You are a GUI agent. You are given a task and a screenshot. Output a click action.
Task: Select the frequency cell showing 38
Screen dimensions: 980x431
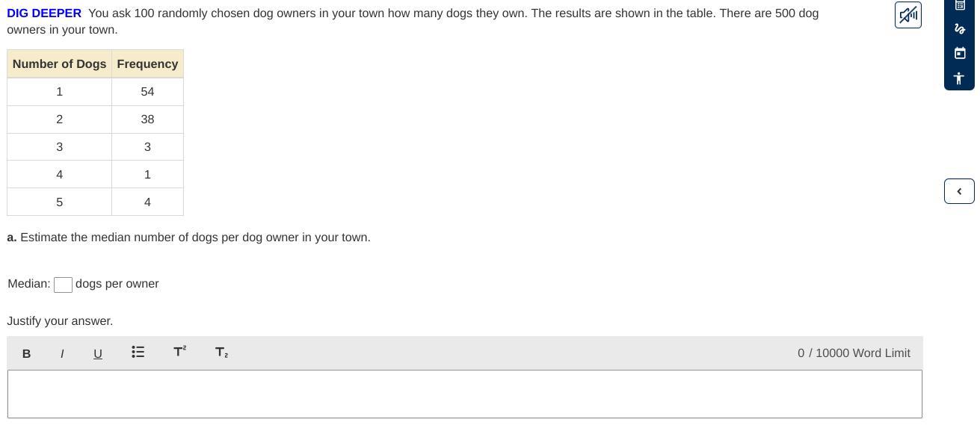click(x=147, y=120)
